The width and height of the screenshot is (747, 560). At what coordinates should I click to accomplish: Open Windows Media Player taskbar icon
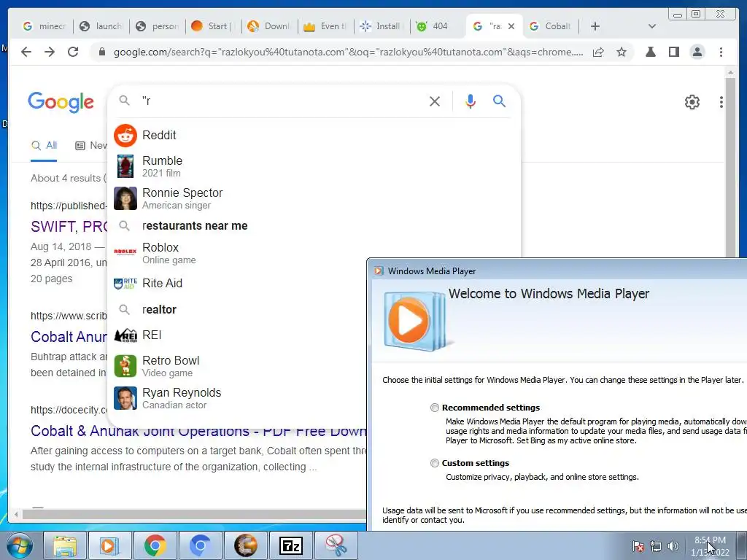click(109, 545)
